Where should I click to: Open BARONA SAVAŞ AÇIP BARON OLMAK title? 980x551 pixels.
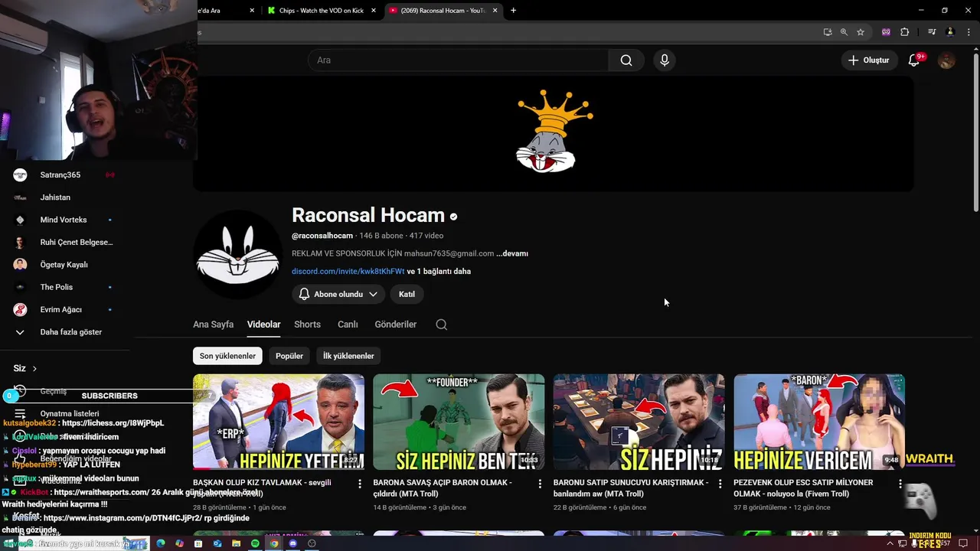(443, 488)
